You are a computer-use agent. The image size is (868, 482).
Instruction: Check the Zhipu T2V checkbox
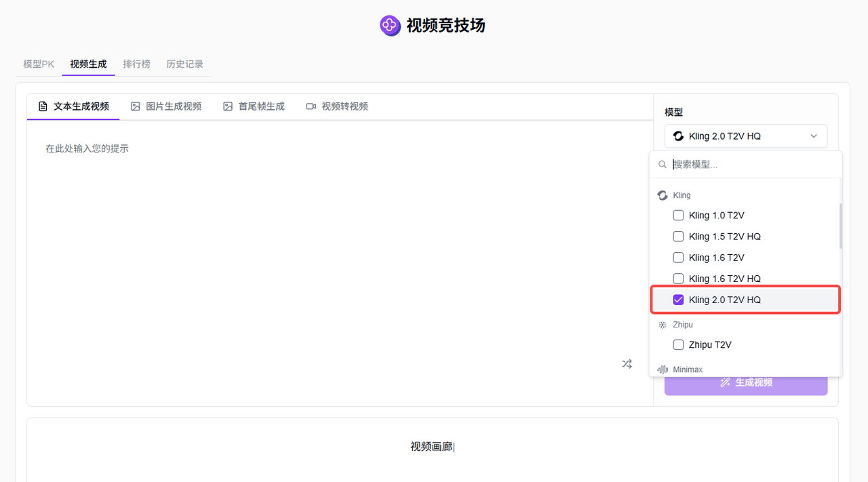(678, 345)
